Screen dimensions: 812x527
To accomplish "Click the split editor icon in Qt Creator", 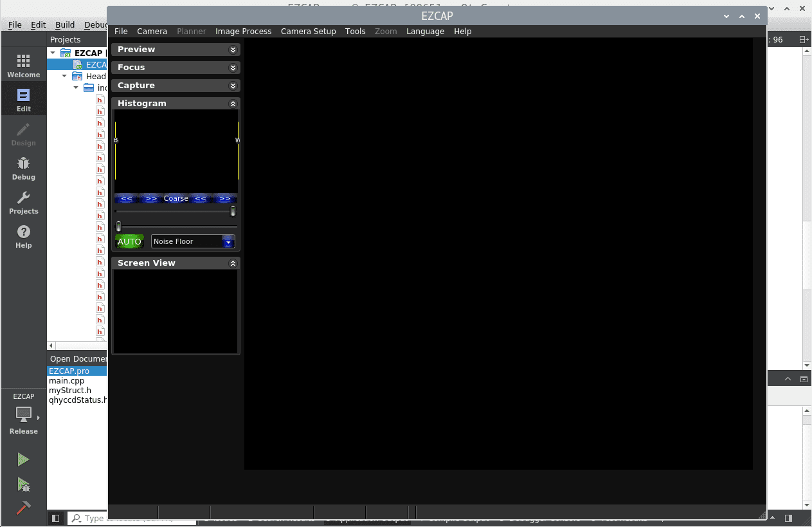I will click(804, 39).
